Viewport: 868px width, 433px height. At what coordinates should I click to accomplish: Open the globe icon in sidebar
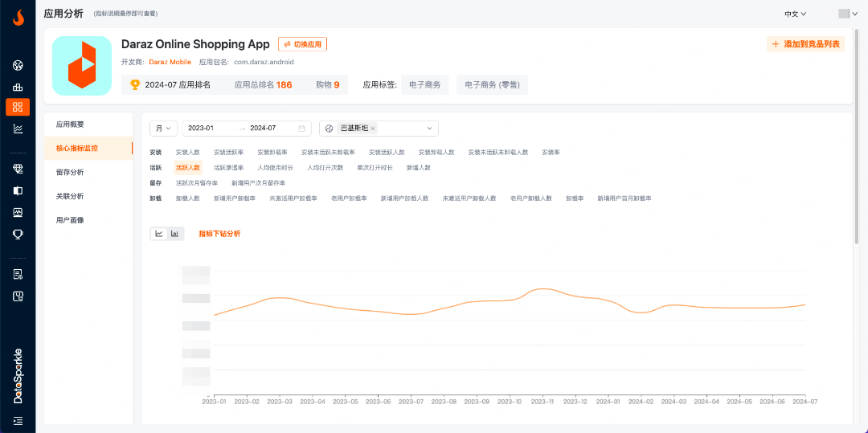(x=18, y=66)
